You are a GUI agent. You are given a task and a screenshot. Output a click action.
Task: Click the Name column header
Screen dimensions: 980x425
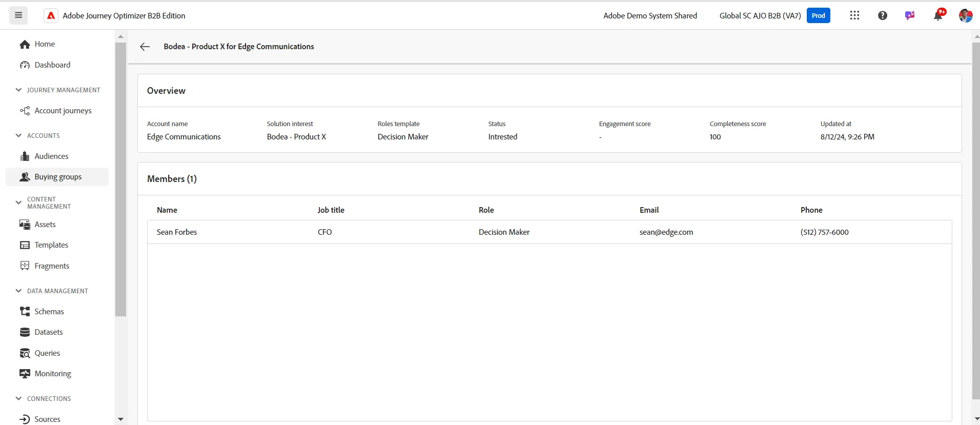click(x=167, y=210)
